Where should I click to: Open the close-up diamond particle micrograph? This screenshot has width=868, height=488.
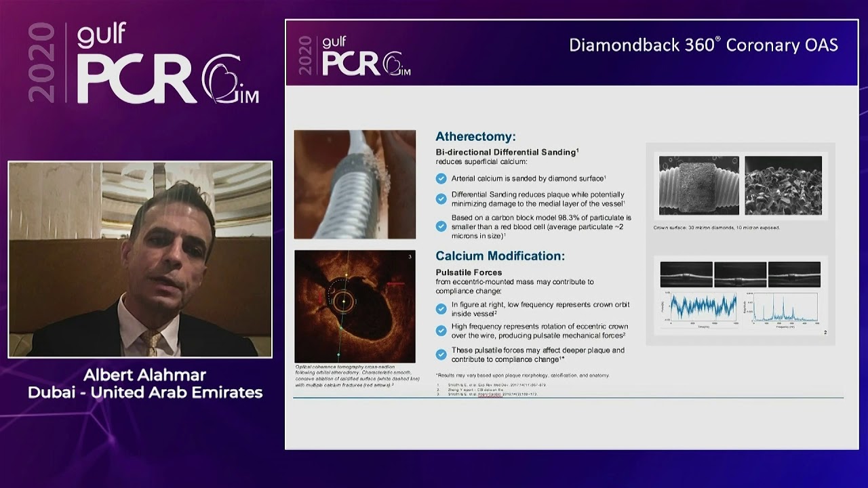[783, 186]
